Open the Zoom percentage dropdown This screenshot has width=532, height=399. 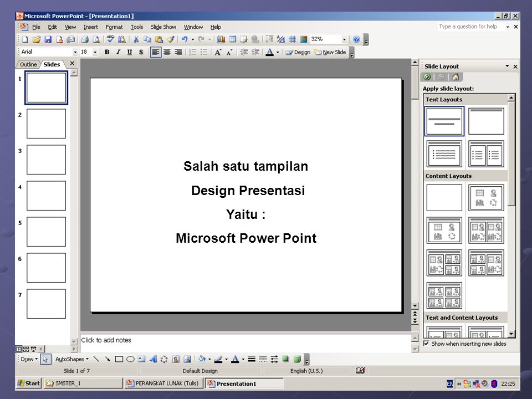point(344,39)
